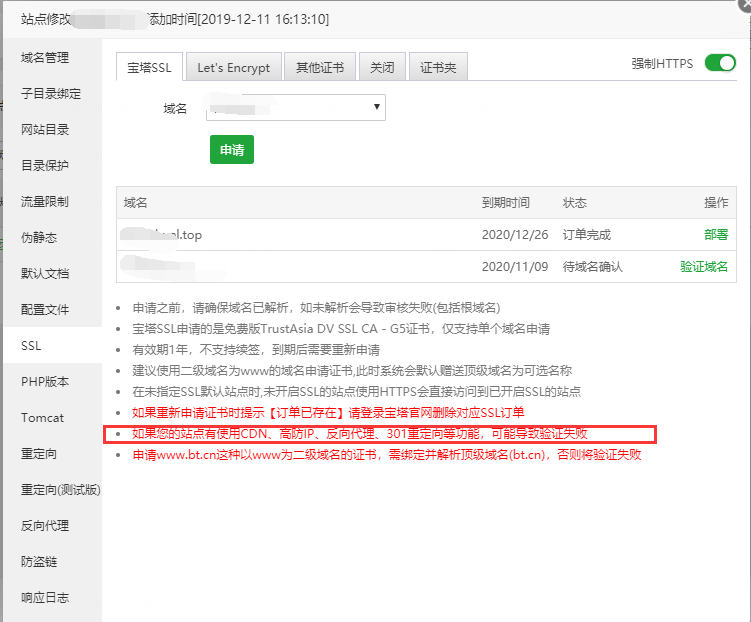This screenshot has height=622, width=751.
Task: Go to 子目录绑定 settings
Action: coord(51,94)
